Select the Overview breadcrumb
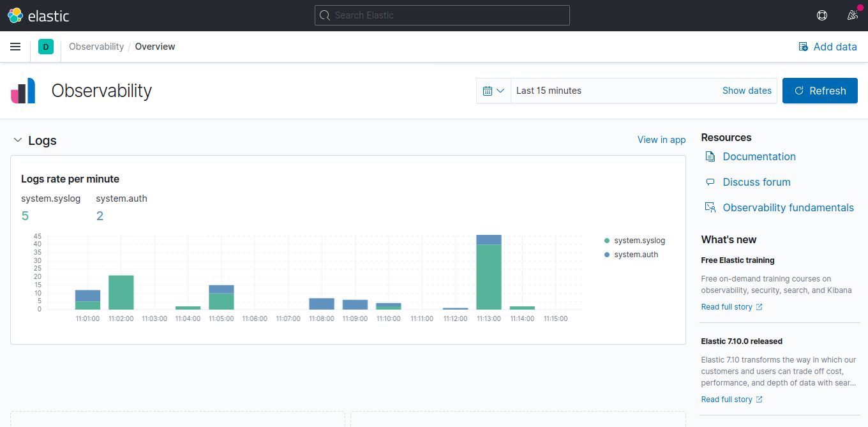 [x=155, y=47]
